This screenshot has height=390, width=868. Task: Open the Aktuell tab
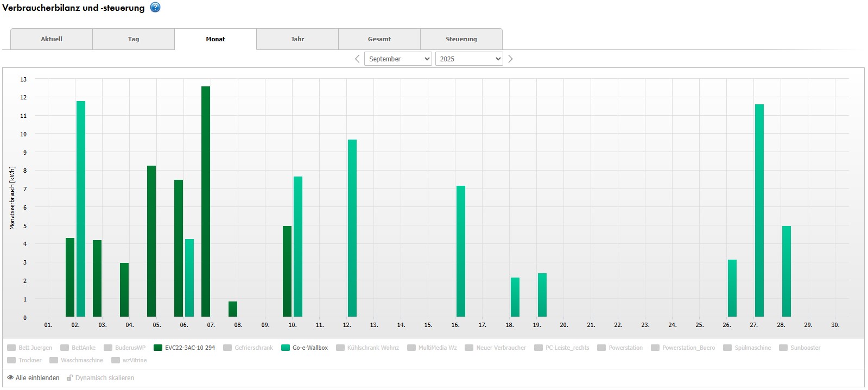pyautogui.click(x=52, y=39)
